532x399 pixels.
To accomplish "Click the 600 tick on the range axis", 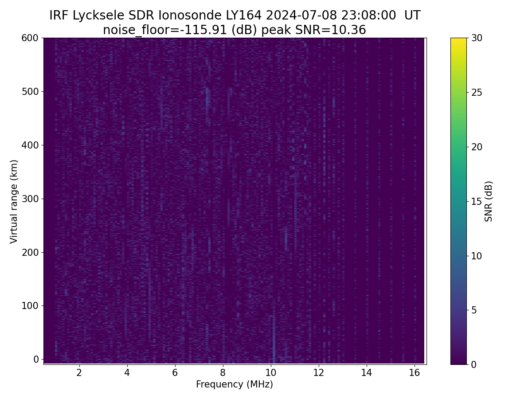I will point(30,38).
